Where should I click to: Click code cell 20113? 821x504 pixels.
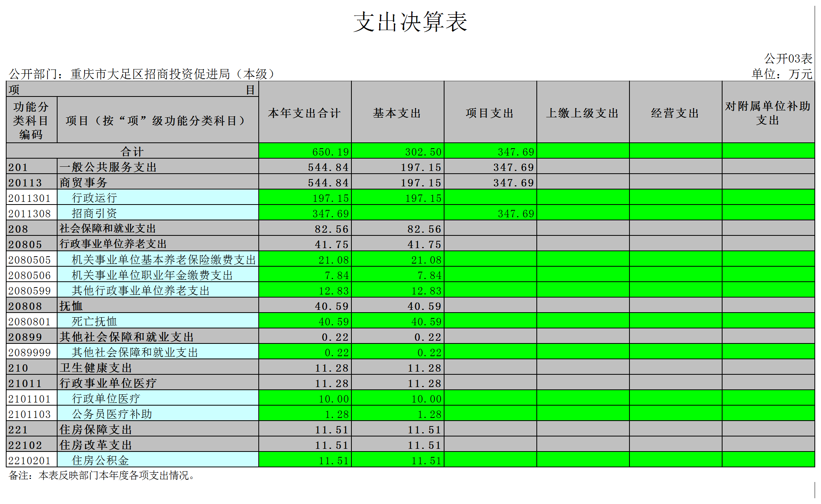[x=32, y=182]
